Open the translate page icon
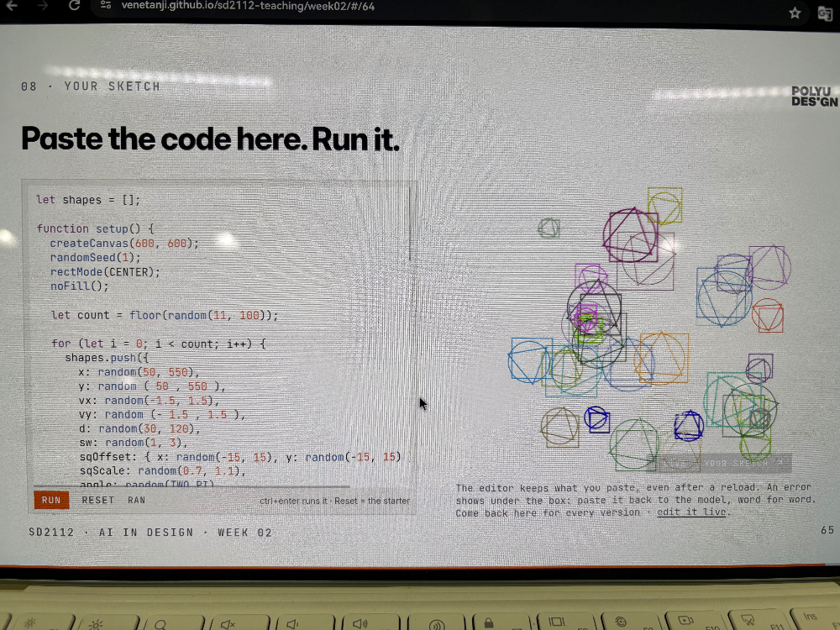The image size is (840, 630). click(x=825, y=13)
